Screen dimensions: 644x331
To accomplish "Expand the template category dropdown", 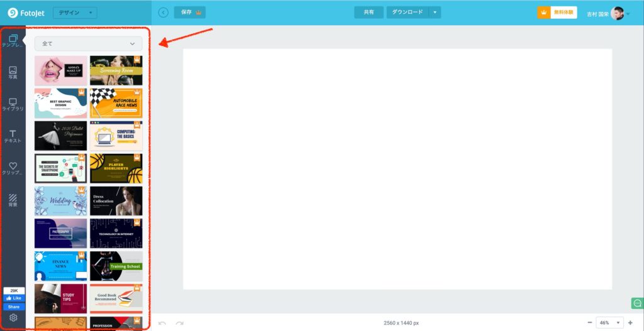I will (x=88, y=43).
